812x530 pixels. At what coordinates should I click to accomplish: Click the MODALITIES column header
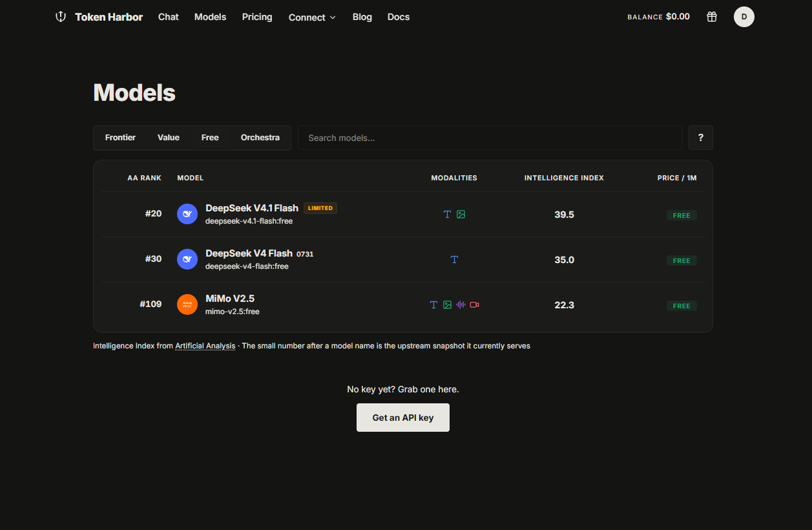point(454,178)
